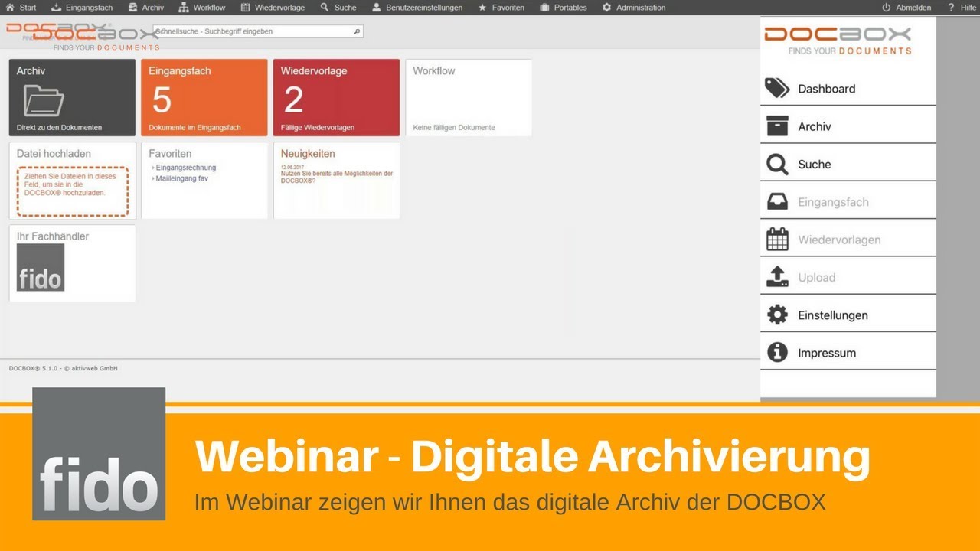Open Eingangsfach in top menu bar

[x=82, y=7]
